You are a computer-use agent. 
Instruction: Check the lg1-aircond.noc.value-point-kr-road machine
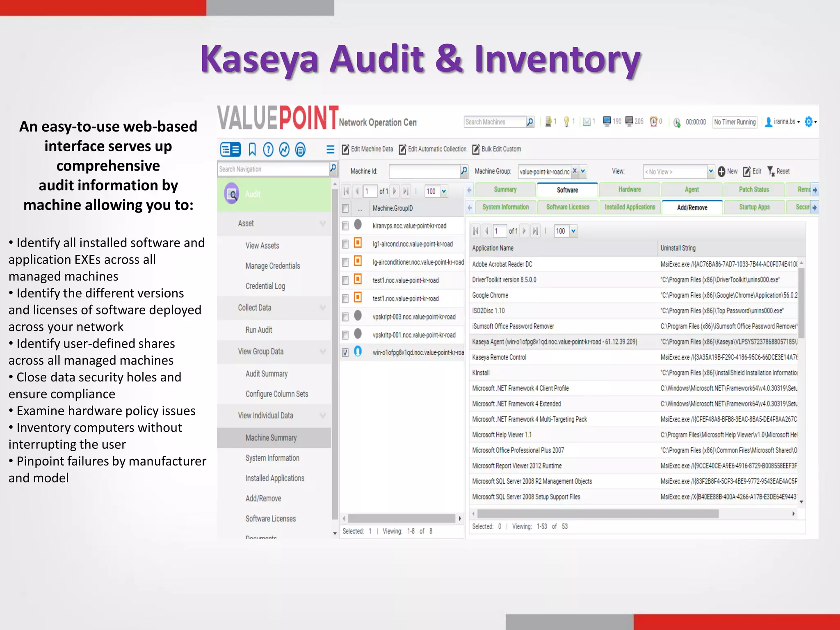pos(345,244)
